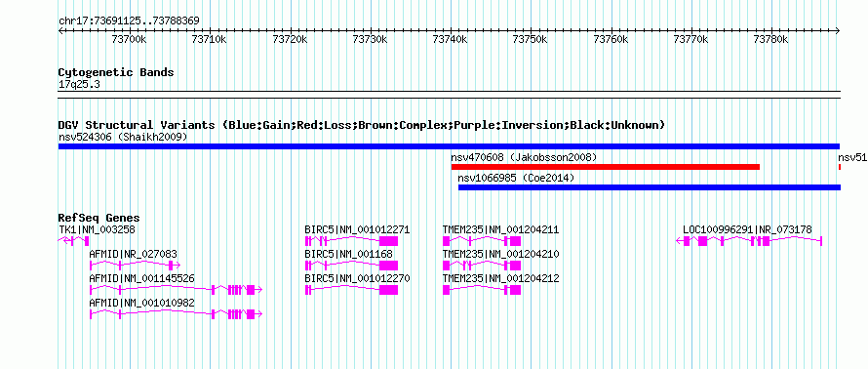Select the BIRC5 NM_001012271 transcript glyph
Screen dimensions: 868x369
(x=351, y=240)
